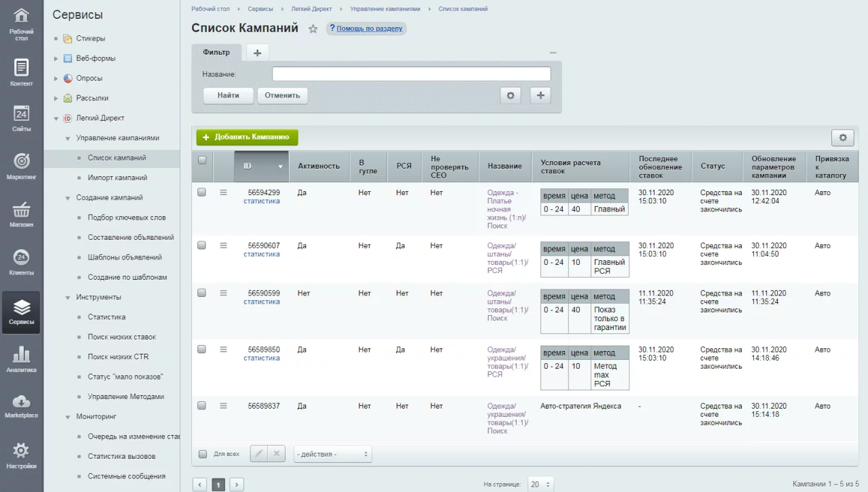Go to Рабочий стол home icon
The image size is (868, 492).
pos(21,23)
